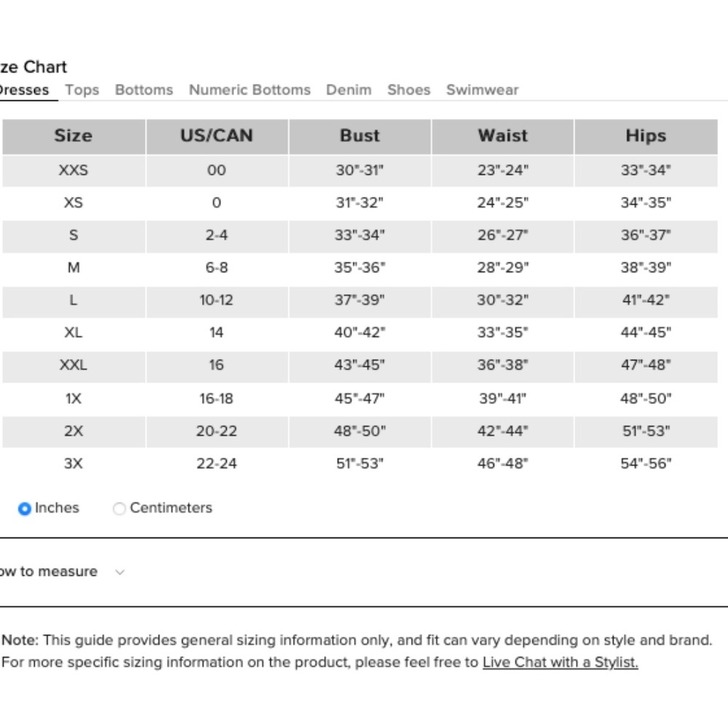This screenshot has width=728, height=728.
Task: Switch to the Shoes tab
Action: coord(409,90)
